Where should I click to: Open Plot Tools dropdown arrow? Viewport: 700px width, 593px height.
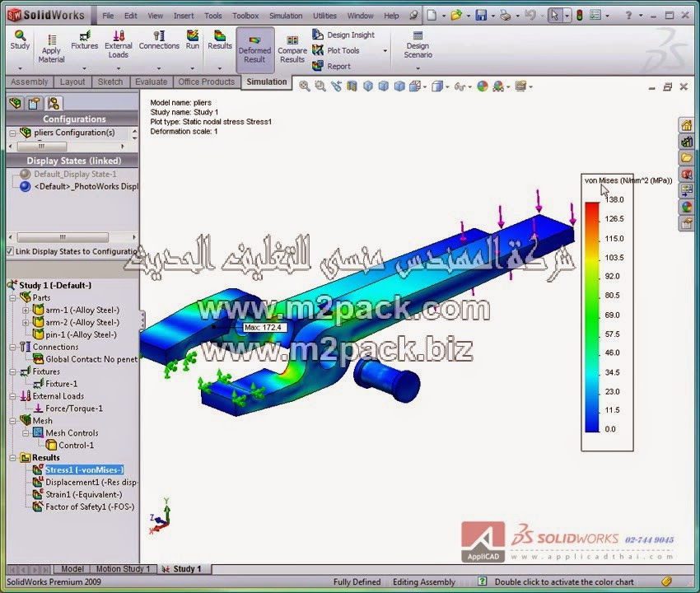[x=385, y=51]
